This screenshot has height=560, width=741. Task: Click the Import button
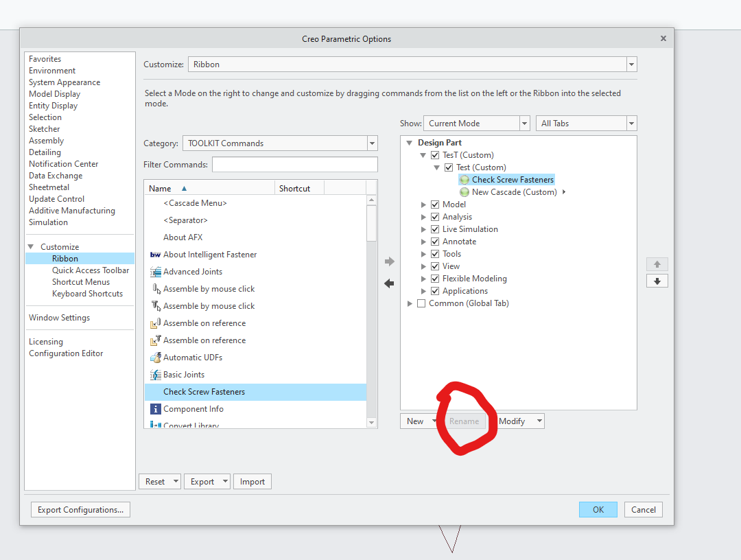pyautogui.click(x=252, y=481)
